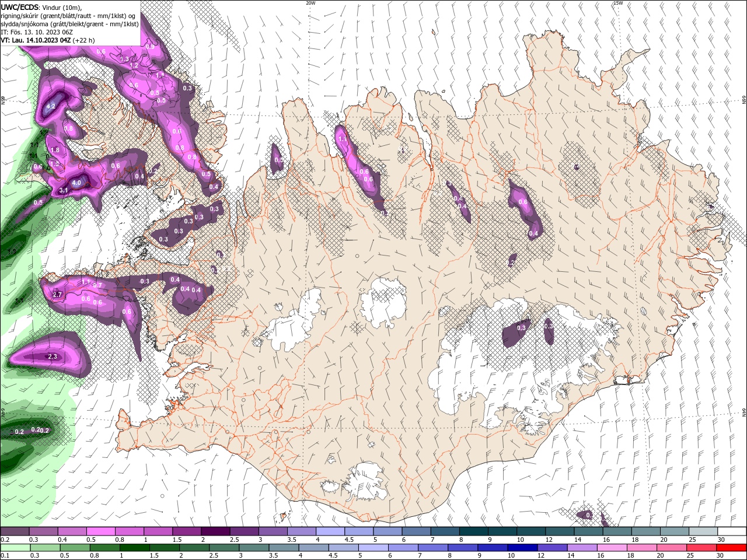
Task: Click the bold UWC/ECDS title text
Action: point(20,7)
